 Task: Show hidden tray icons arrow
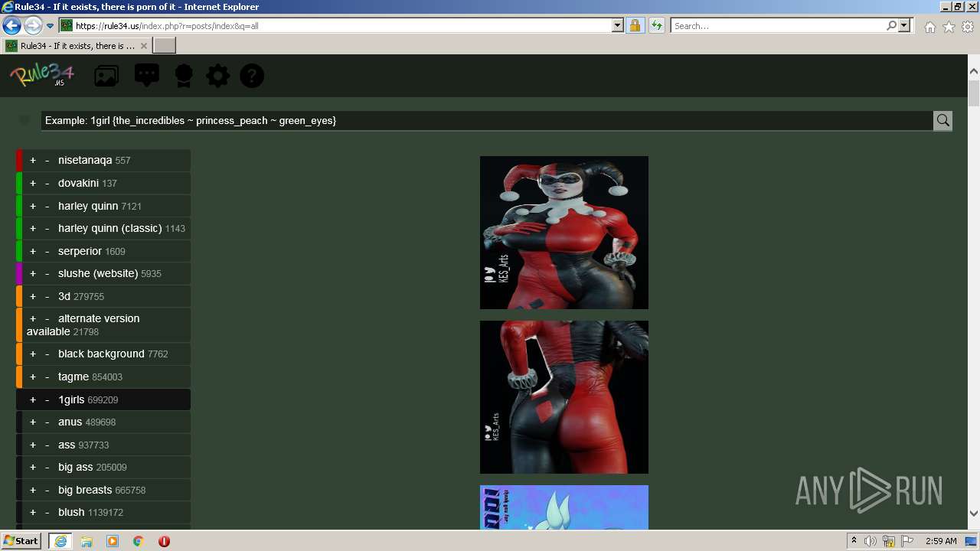[854, 541]
